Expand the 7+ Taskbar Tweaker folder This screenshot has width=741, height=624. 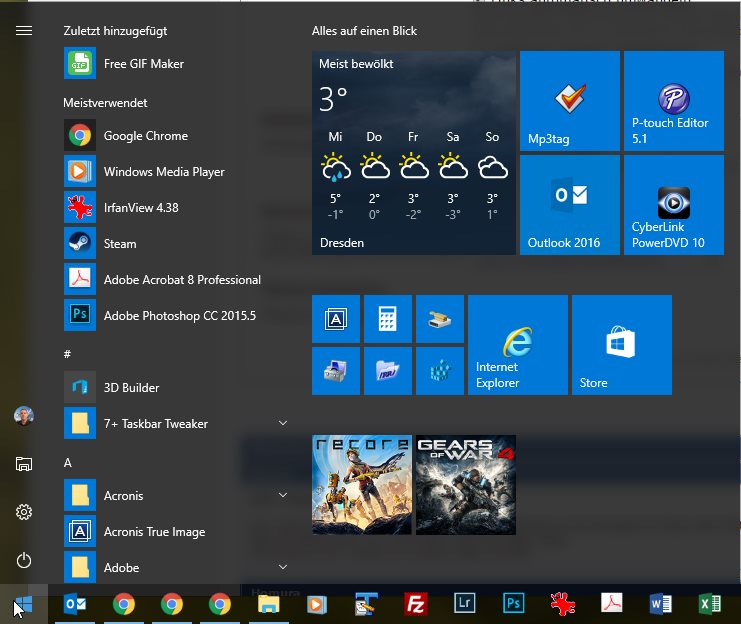pos(282,424)
